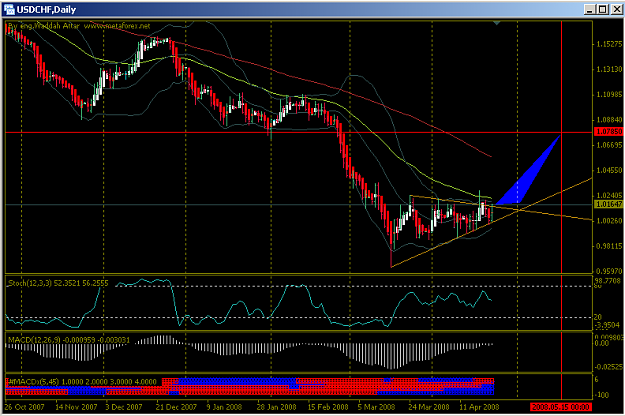
Task: Click the 1.15275 price scale value
Action: click(x=609, y=44)
